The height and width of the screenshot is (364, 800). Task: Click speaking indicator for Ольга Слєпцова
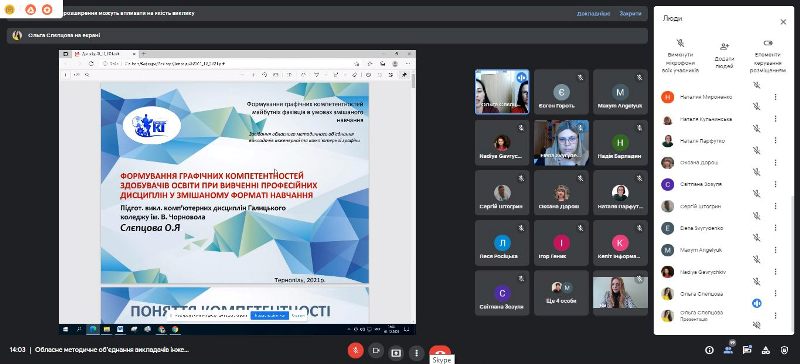757,303
